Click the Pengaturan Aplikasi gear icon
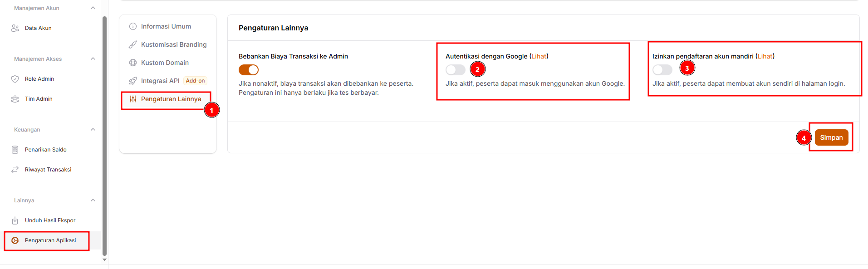 coord(15,240)
